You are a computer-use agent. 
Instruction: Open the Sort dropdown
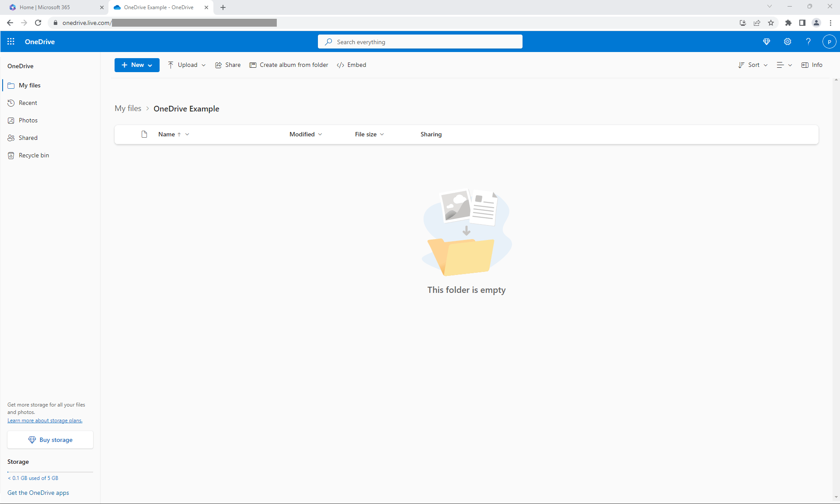[753, 65]
